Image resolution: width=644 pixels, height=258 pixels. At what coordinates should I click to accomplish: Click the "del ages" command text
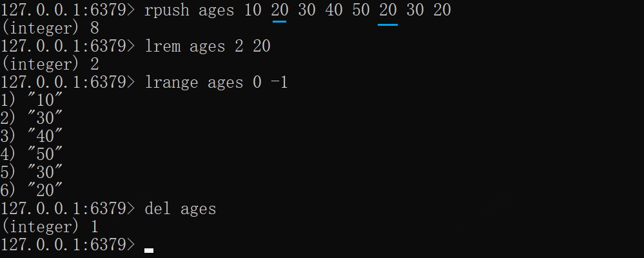181,208
